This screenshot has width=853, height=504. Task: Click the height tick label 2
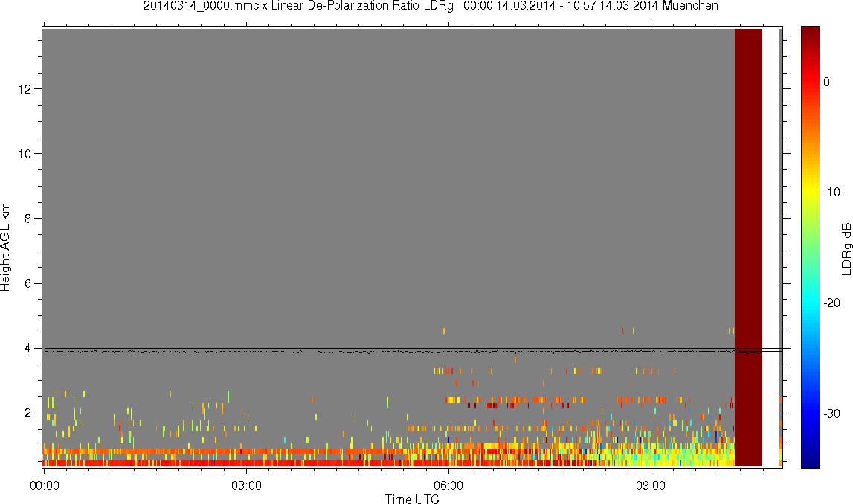tap(28, 413)
